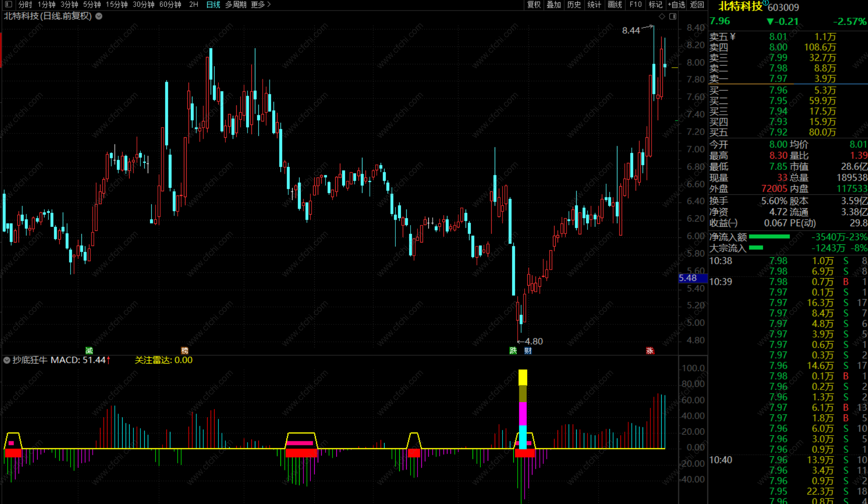Click the circled 1 badge beside 北特科技

point(765,3)
